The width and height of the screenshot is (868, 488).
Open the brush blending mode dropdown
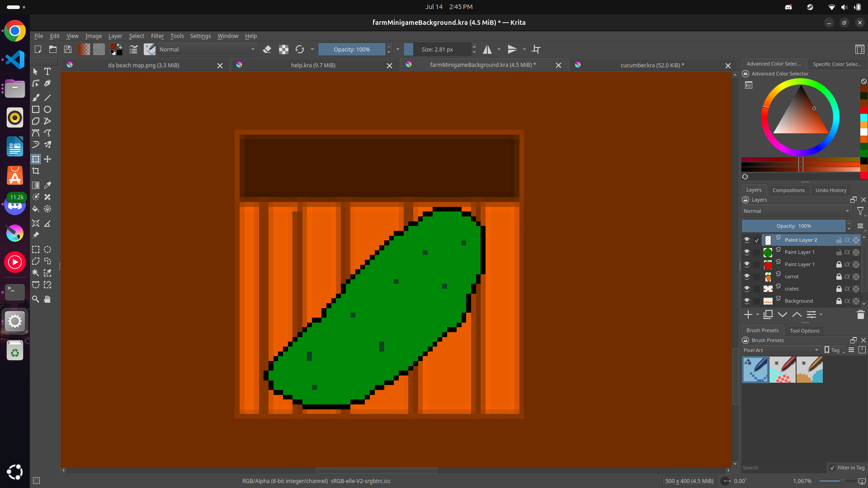(x=207, y=49)
